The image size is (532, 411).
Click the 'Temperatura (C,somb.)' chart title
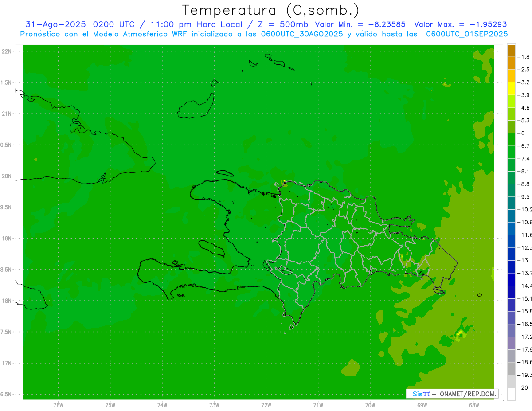tap(270, 10)
